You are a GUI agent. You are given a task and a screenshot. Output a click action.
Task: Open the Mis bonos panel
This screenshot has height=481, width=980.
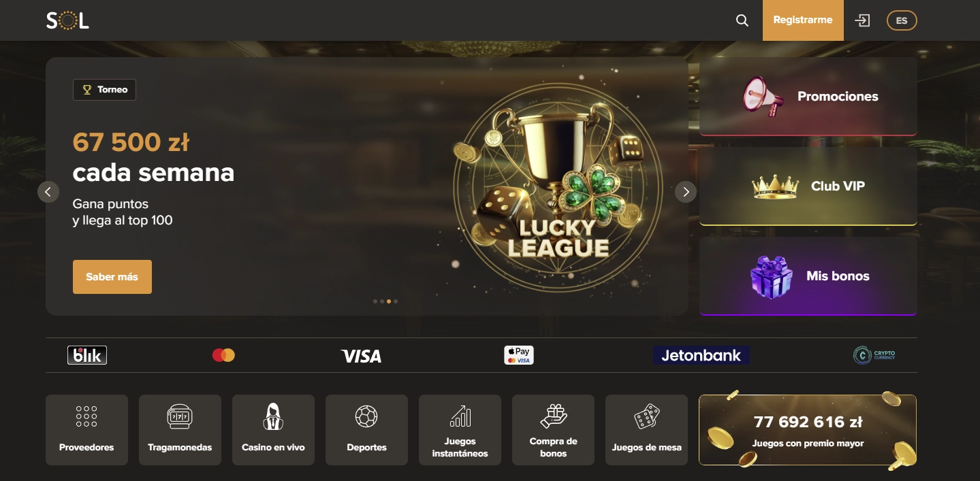tap(808, 276)
